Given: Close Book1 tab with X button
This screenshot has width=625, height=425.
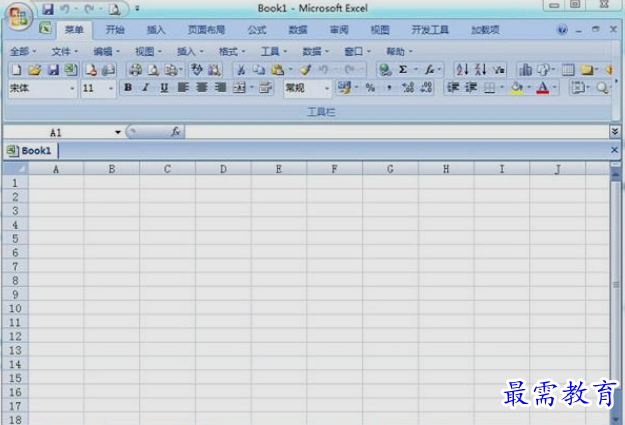Looking at the screenshot, I should 614,150.
